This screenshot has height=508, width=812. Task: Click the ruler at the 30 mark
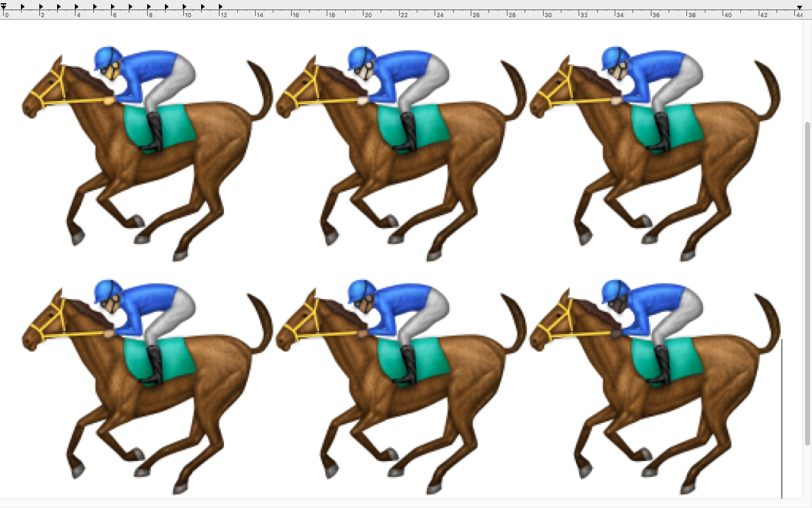pos(548,14)
